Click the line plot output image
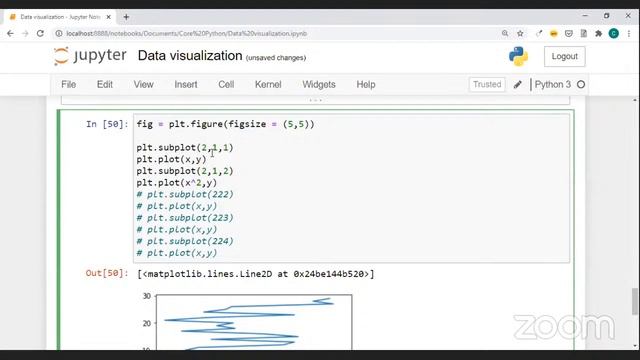The image size is (640, 360). coord(247,322)
